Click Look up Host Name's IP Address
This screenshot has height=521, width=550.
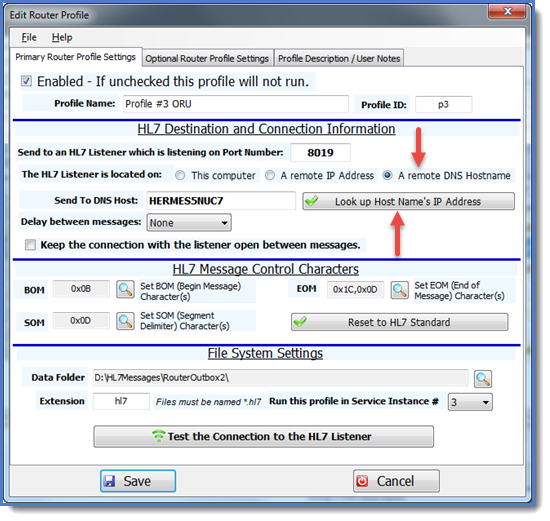pyautogui.click(x=409, y=201)
